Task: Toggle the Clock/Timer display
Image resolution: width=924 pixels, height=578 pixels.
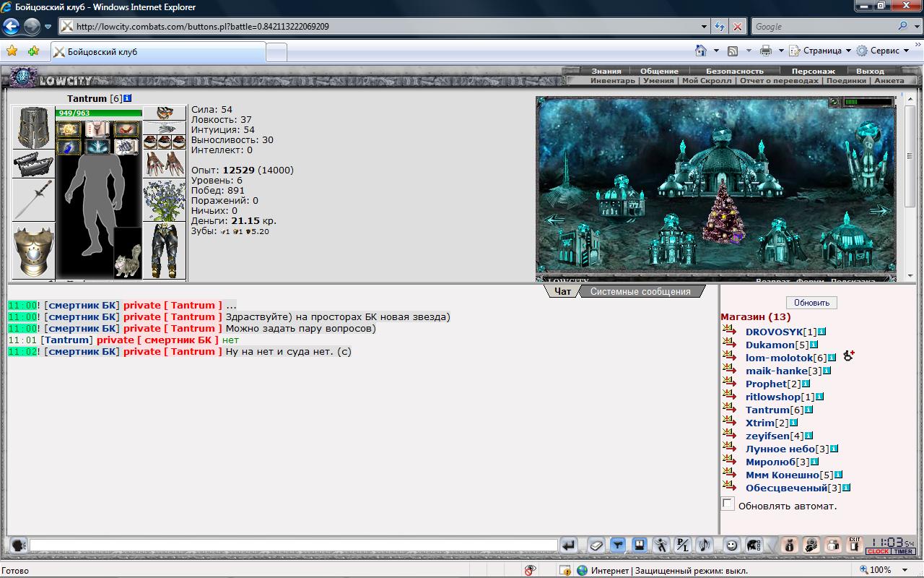Action: click(892, 551)
